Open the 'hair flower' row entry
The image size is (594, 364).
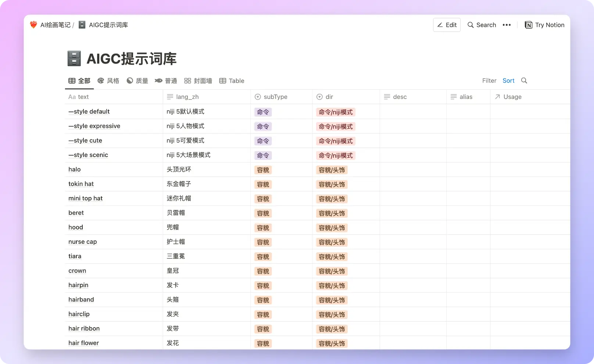click(83, 343)
